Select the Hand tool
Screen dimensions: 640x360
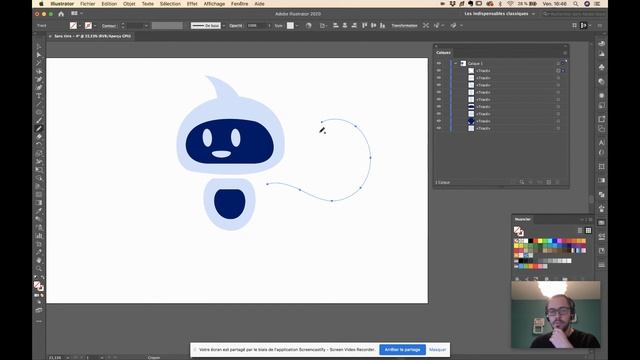pyautogui.click(x=39, y=260)
